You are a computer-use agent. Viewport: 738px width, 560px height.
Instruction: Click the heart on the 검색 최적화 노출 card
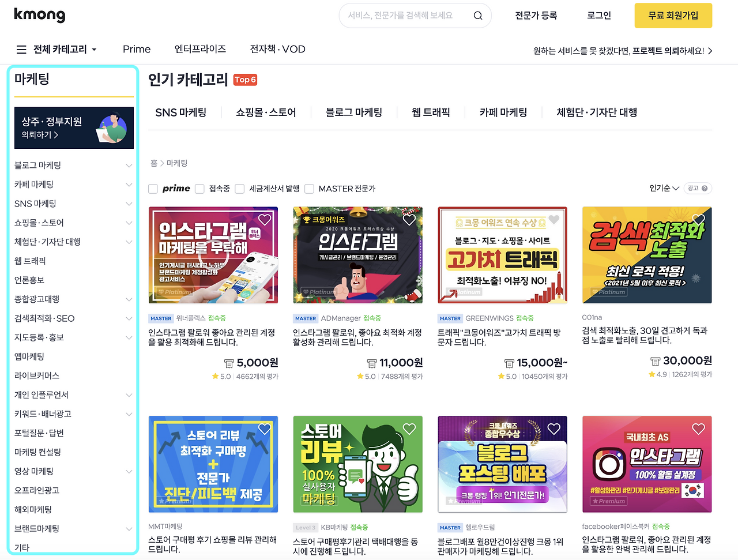point(698,219)
